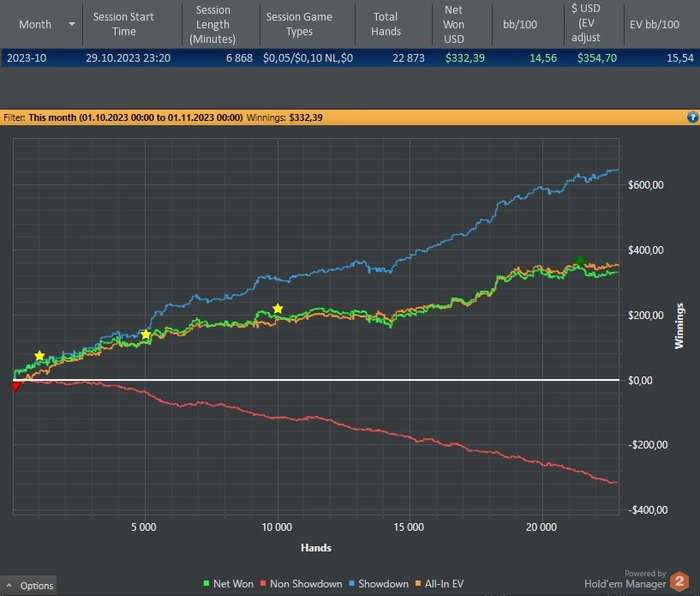Image resolution: width=700 pixels, height=596 pixels.
Task: Select the 2023-10 month cell
Action: point(26,58)
